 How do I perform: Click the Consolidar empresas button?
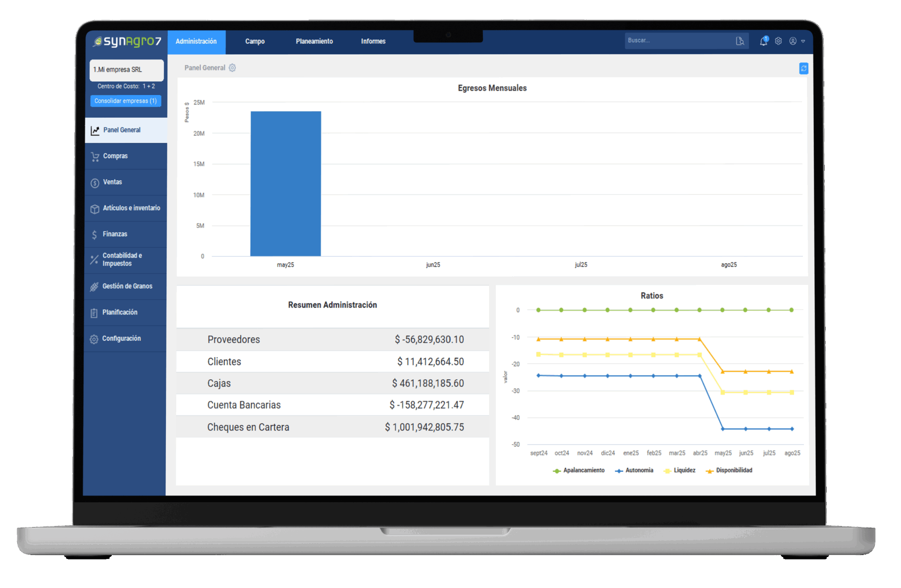[126, 101]
